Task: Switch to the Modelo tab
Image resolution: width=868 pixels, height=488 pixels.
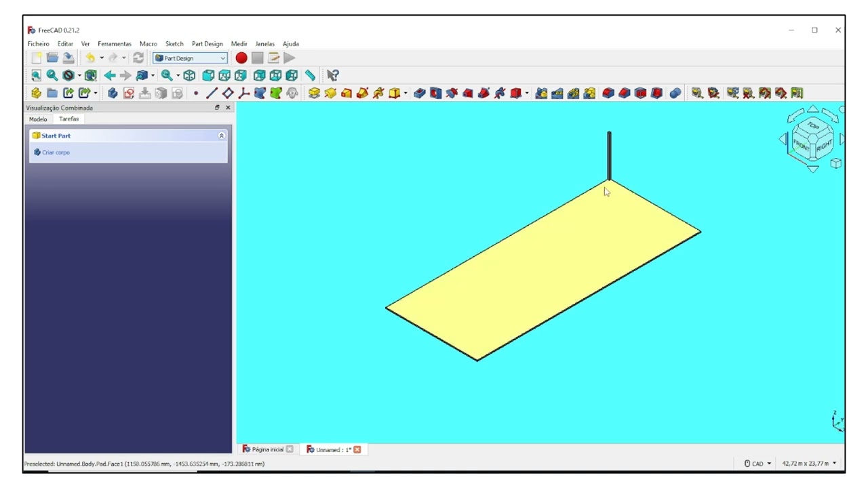Action: [x=38, y=119]
